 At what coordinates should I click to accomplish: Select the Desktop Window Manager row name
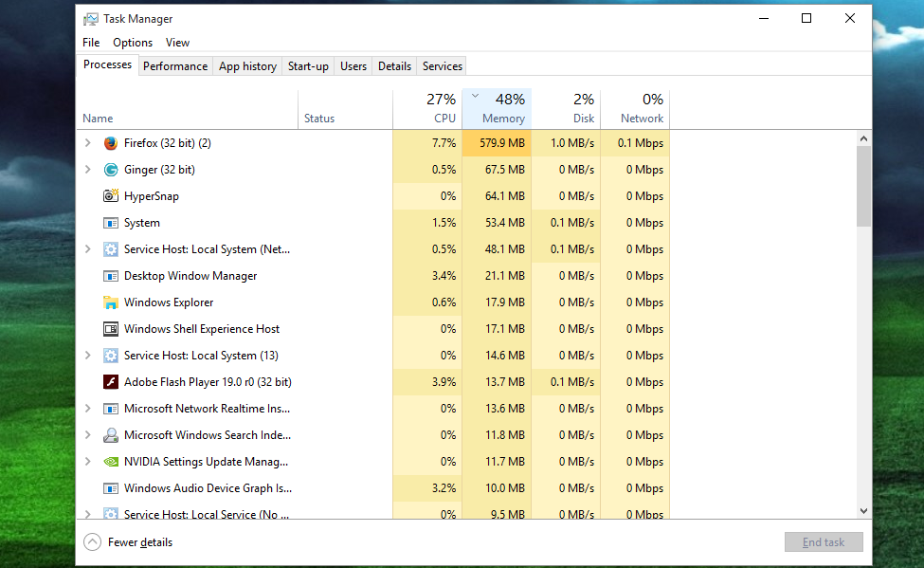pyautogui.click(x=190, y=276)
